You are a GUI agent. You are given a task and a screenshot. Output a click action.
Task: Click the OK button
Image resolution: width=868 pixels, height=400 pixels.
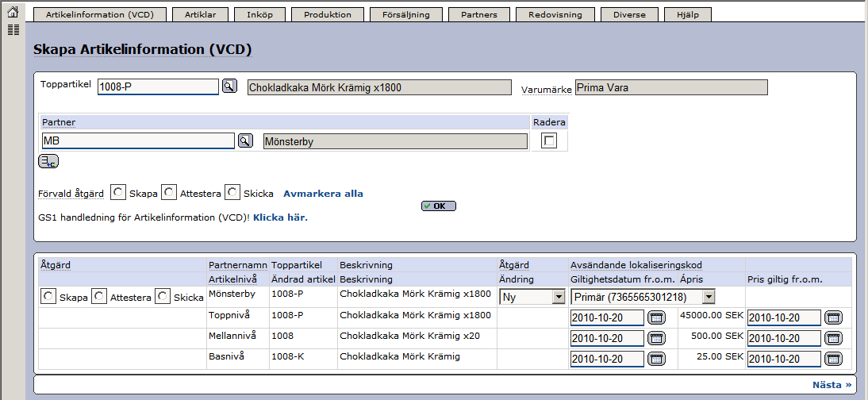[x=439, y=206]
